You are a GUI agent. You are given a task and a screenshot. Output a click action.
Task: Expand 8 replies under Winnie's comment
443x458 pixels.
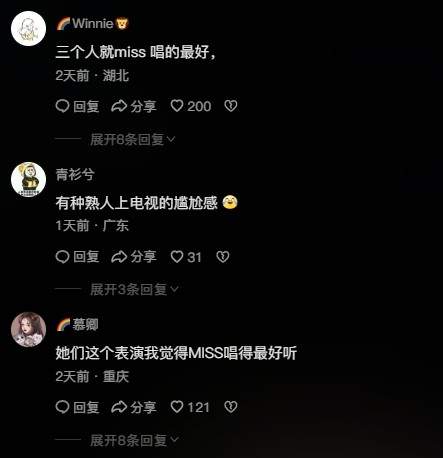133,139
